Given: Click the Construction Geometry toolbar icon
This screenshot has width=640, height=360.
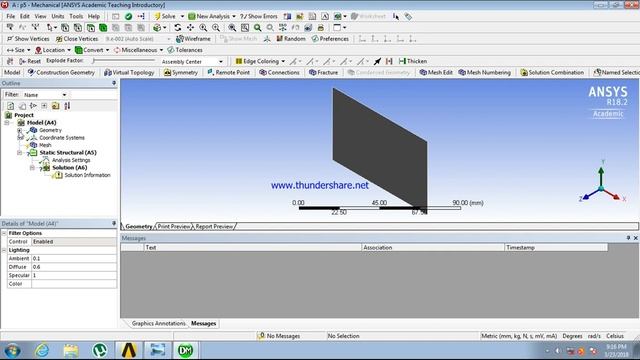Looking at the screenshot, I should coord(61,72).
